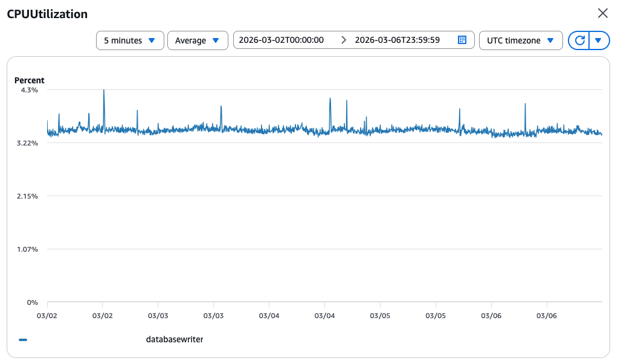
Task: Click the 3.22% y-axis value
Action: click(27, 143)
